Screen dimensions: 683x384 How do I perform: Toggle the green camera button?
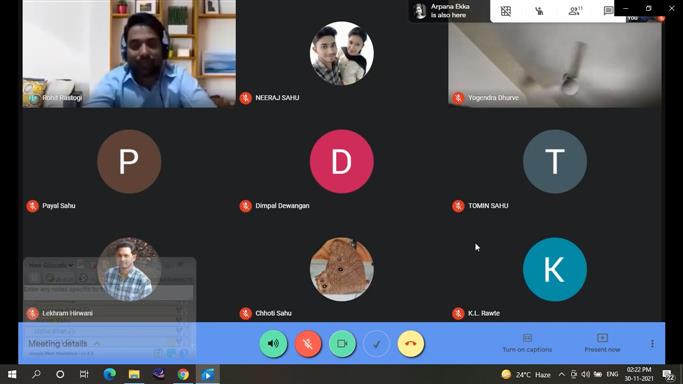(x=342, y=344)
